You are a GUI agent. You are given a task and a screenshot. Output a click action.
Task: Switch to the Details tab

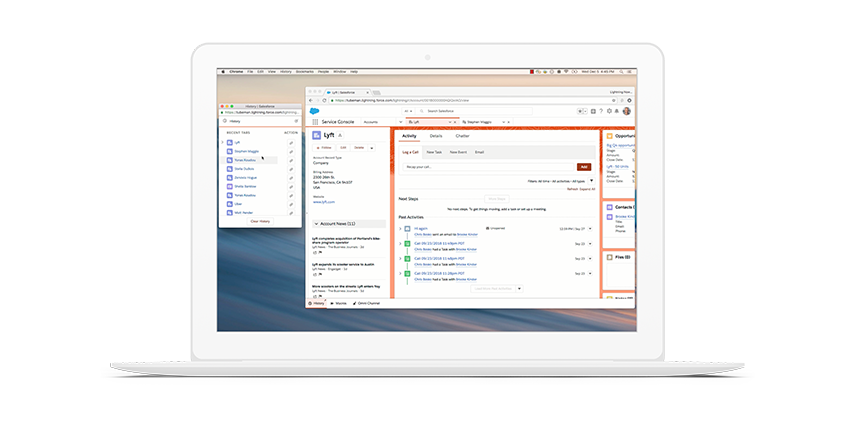(x=436, y=136)
